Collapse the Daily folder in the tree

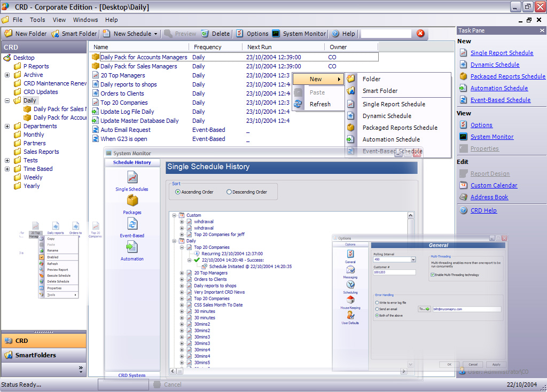[x=7, y=100]
